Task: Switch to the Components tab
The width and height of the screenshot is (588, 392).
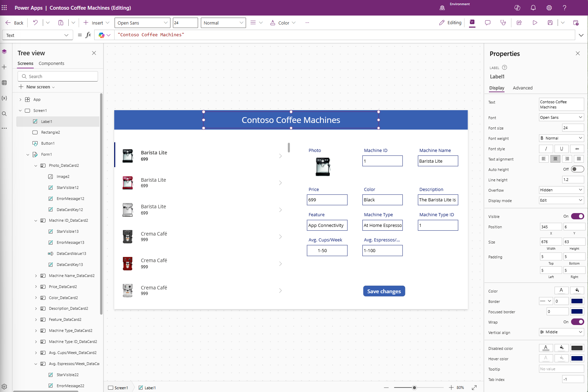Action: [51, 64]
